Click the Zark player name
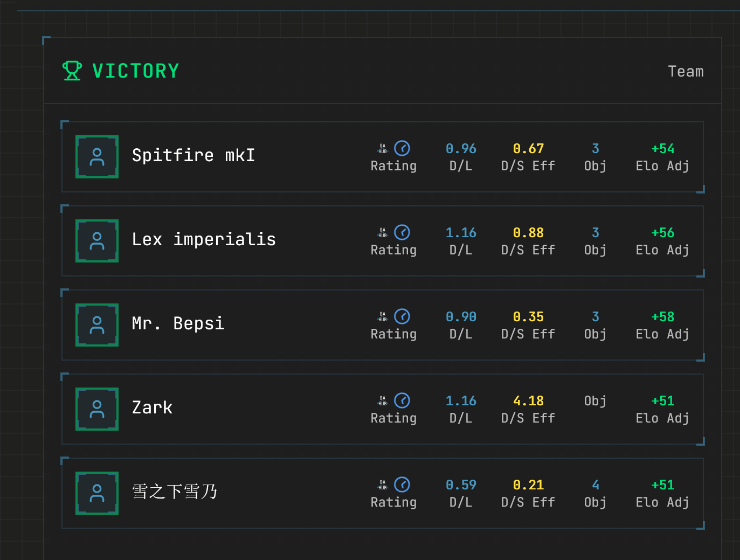The width and height of the screenshot is (740, 560). [152, 408]
